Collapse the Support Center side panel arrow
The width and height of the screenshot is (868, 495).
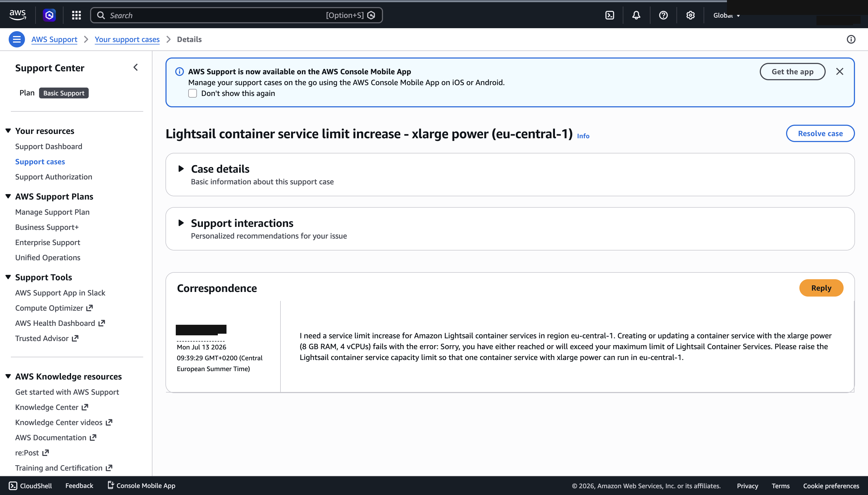tap(136, 67)
